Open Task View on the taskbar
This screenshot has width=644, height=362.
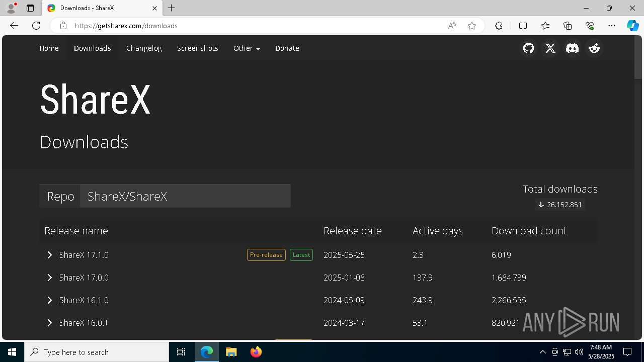pos(181,352)
